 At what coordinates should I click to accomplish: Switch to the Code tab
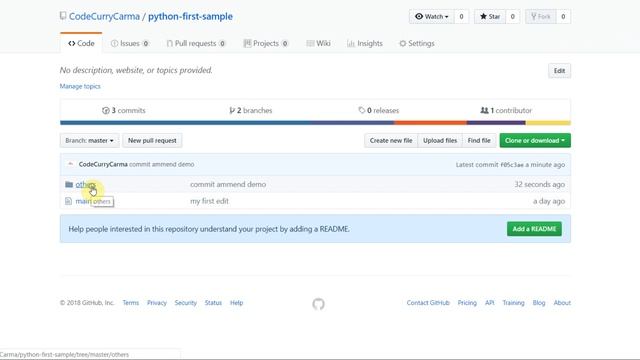[x=81, y=43]
